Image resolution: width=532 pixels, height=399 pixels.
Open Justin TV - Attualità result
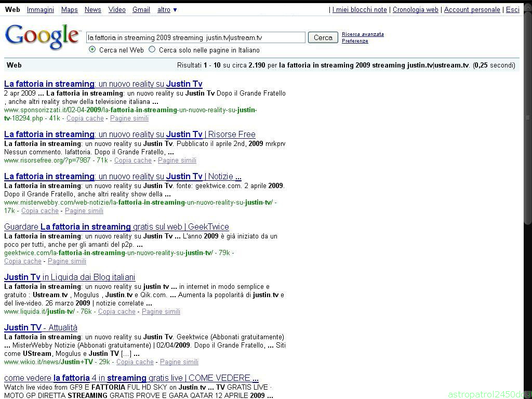pos(41,328)
